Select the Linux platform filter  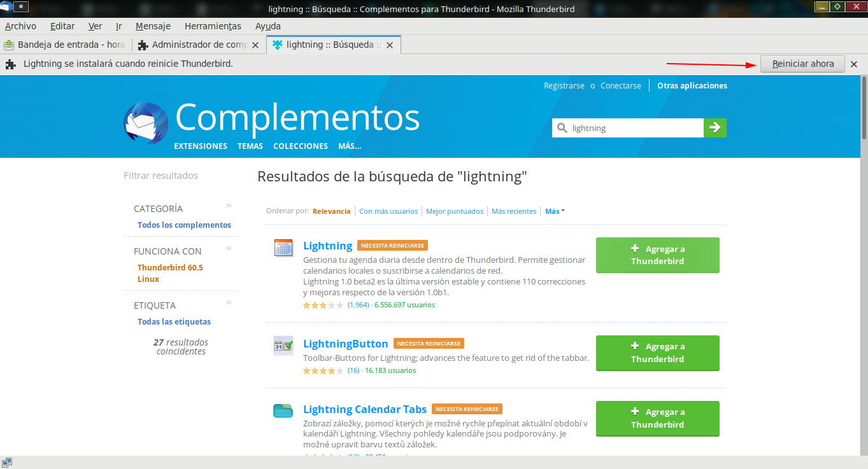[x=148, y=279]
